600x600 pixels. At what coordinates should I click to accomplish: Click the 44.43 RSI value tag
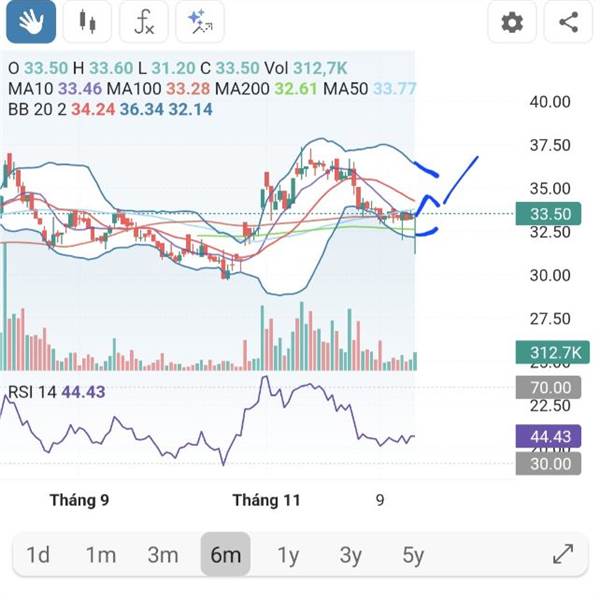click(x=551, y=436)
